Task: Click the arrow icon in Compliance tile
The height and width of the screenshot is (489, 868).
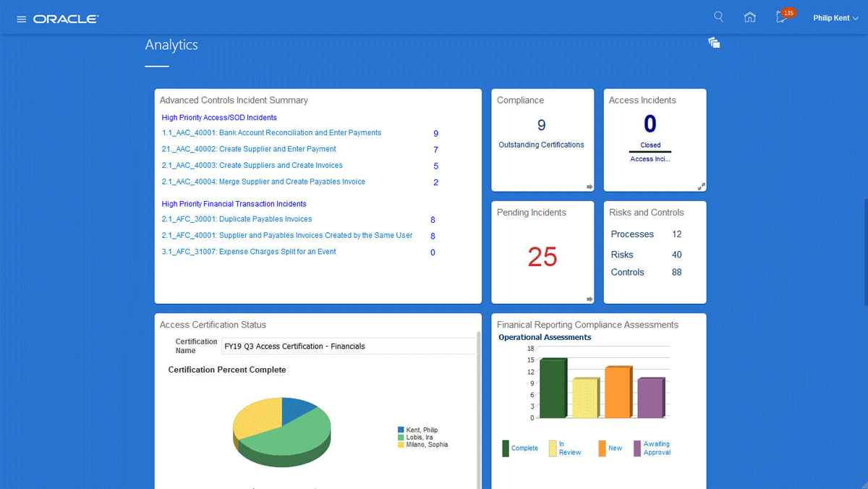Action: (x=590, y=187)
